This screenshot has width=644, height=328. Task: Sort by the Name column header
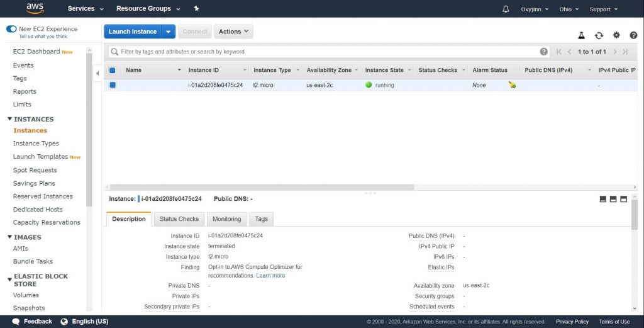(133, 71)
